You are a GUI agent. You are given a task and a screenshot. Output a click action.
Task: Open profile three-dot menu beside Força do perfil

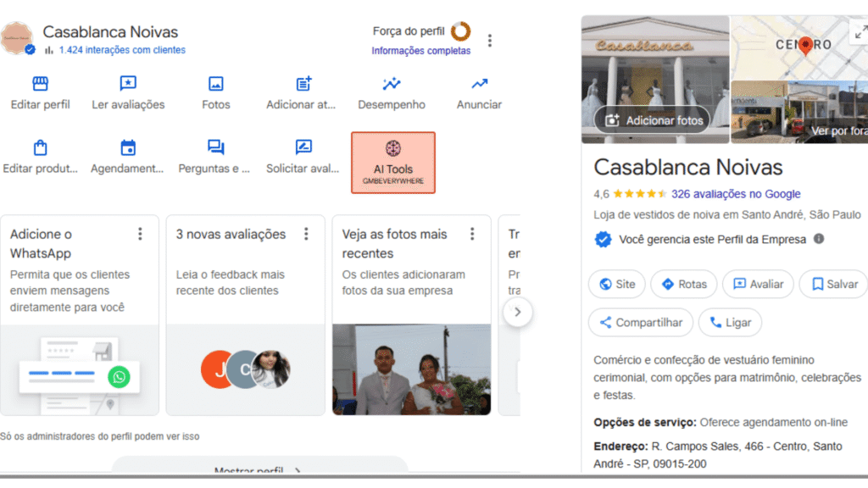489,41
